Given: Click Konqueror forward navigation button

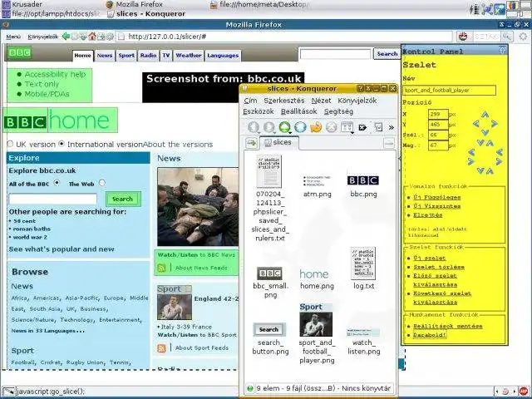Looking at the screenshot, I should click(x=269, y=127).
